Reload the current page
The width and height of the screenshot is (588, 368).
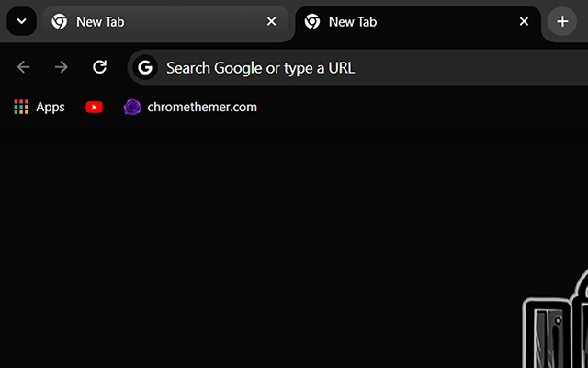(100, 67)
